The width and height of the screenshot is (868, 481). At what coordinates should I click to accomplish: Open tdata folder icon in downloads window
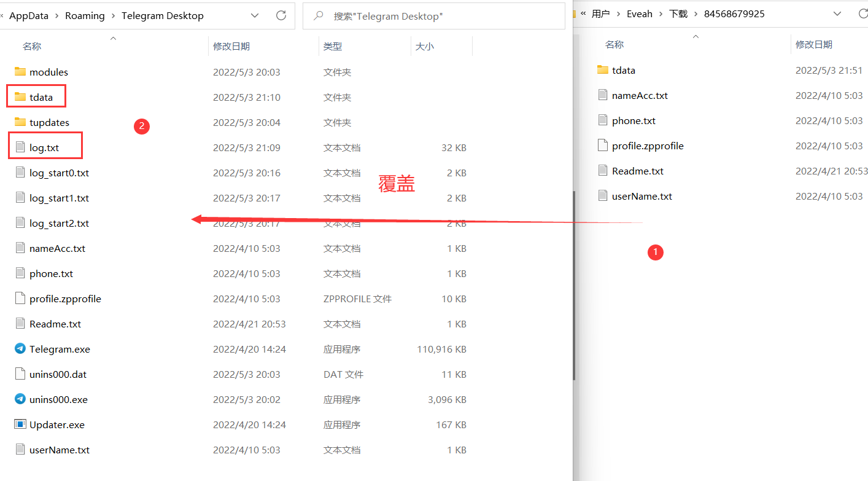pos(603,70)
